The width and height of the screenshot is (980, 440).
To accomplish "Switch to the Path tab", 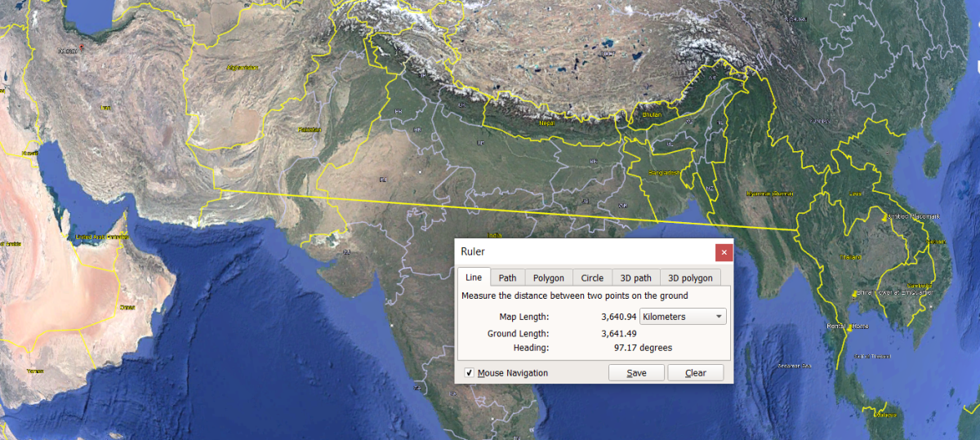I will pyautogui.click(x=507, y=278).
